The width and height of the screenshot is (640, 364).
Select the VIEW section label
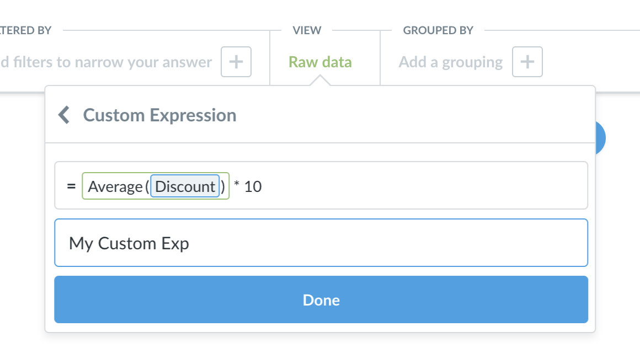click(306, 30)
